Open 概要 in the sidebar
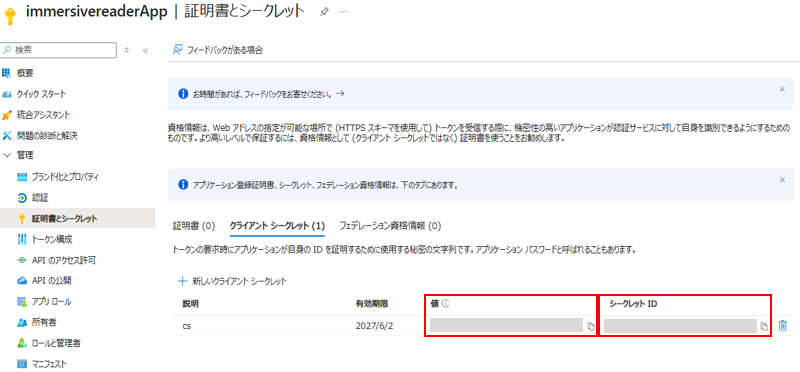 tap(25, 73)
